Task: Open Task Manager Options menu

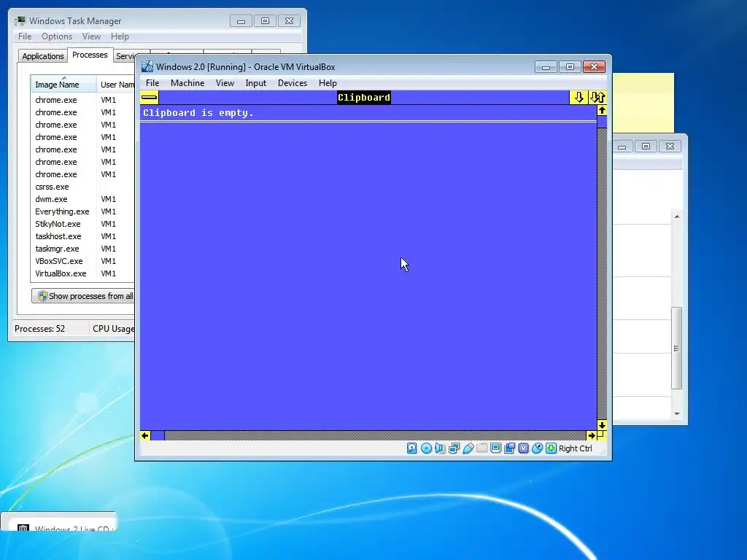Action: click(57, 36)
